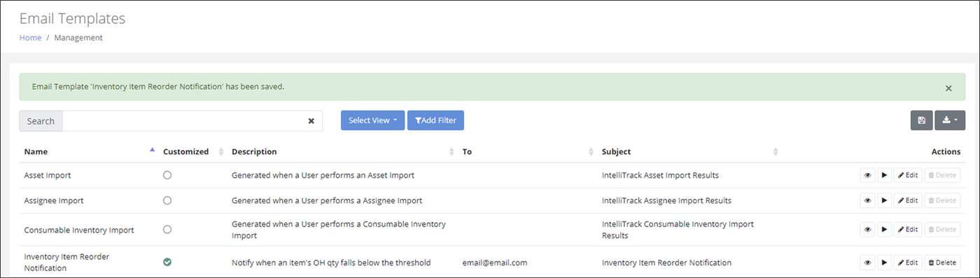Image resolution: width=980 pixels, height=278 pixels.
Task: Clear the search field with the X icon
Action: pos(311,121)
